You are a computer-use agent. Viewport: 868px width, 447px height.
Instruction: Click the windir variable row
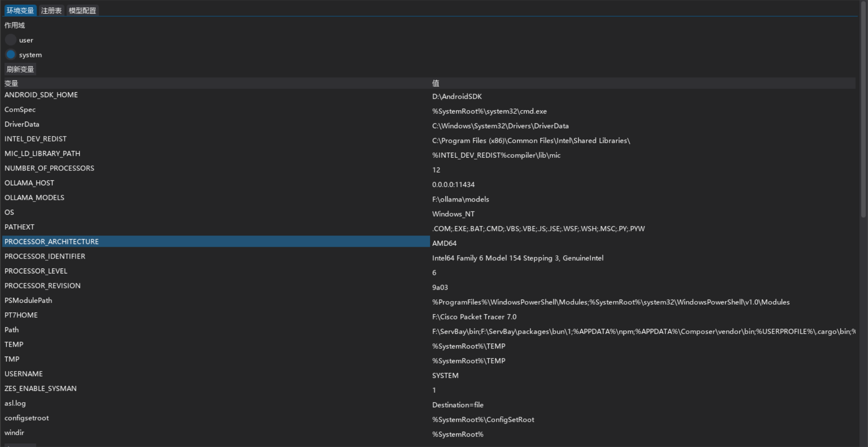coord(14,433)
